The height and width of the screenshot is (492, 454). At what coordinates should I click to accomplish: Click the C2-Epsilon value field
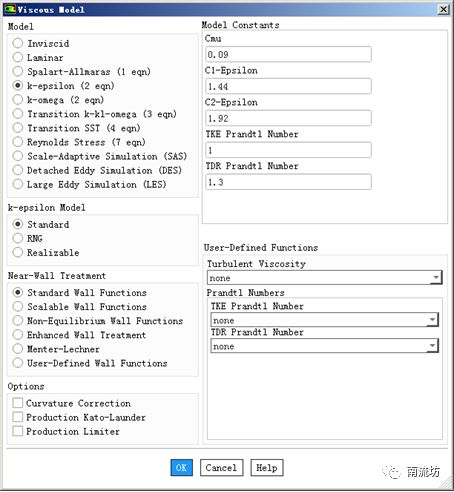click(x=288, y=118)
